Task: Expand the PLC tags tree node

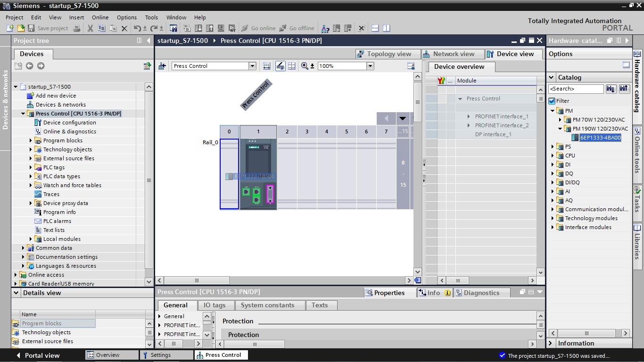Action: (x=31, y=167)
